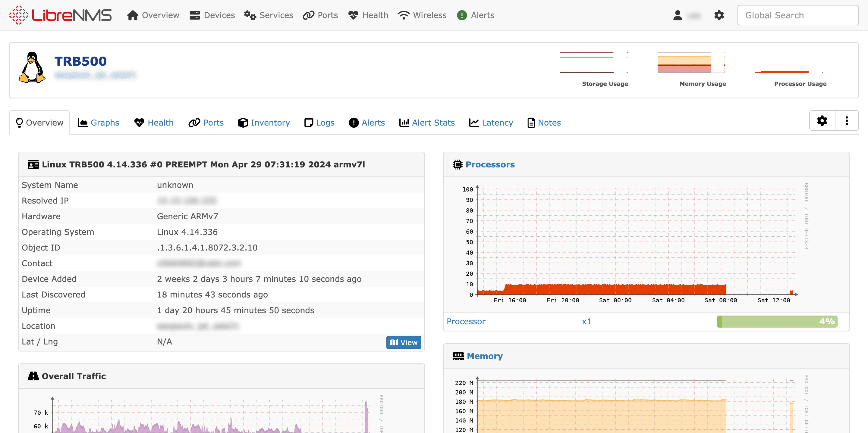Open the Memory panel heading link

click(x=485, y=356)
